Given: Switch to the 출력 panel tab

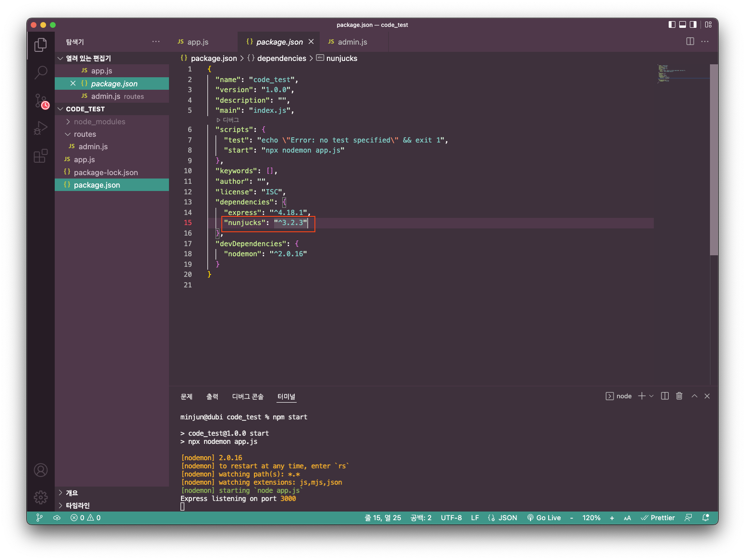Looking at the screenshot, I should click(x=212, y=396).
